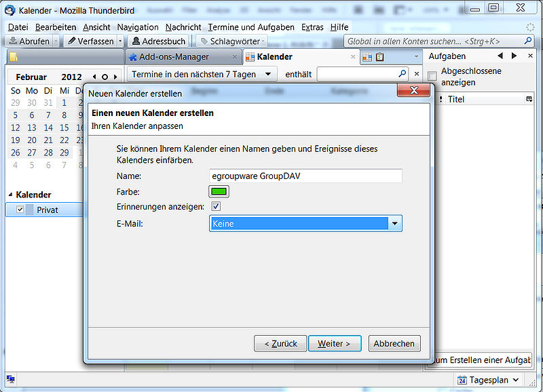Screen dimensions: 543x392
Task: Toggle the Privat calendar checkbox
Action: (x=20, y=210)
